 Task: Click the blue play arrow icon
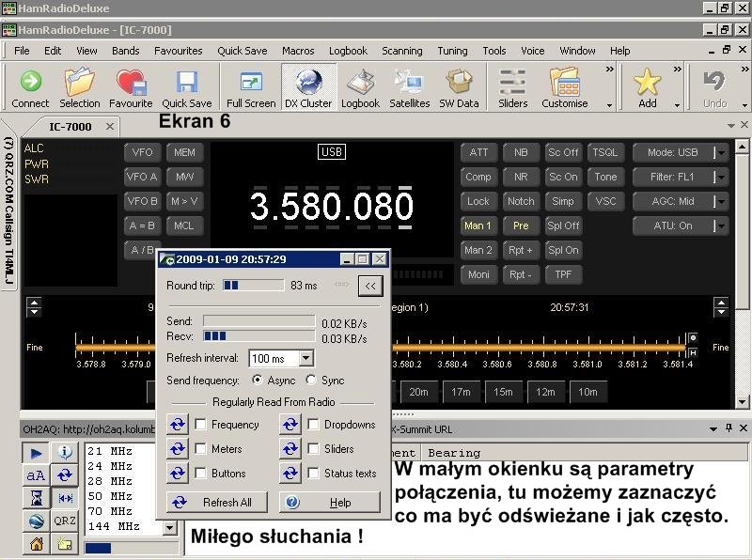click(x=36, y=453)
